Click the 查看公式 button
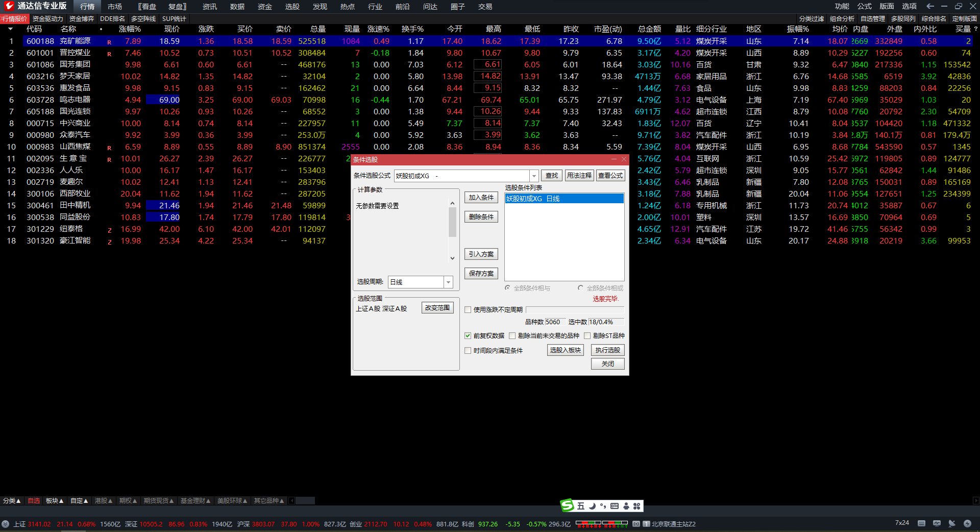The height and width of the screenshot is (532, 980). [610, 176]
